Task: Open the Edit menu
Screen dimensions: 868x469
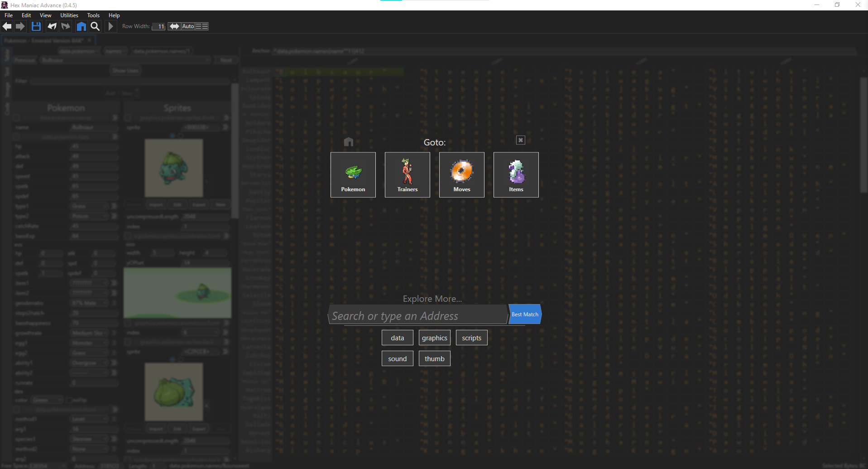Action: 26,15
